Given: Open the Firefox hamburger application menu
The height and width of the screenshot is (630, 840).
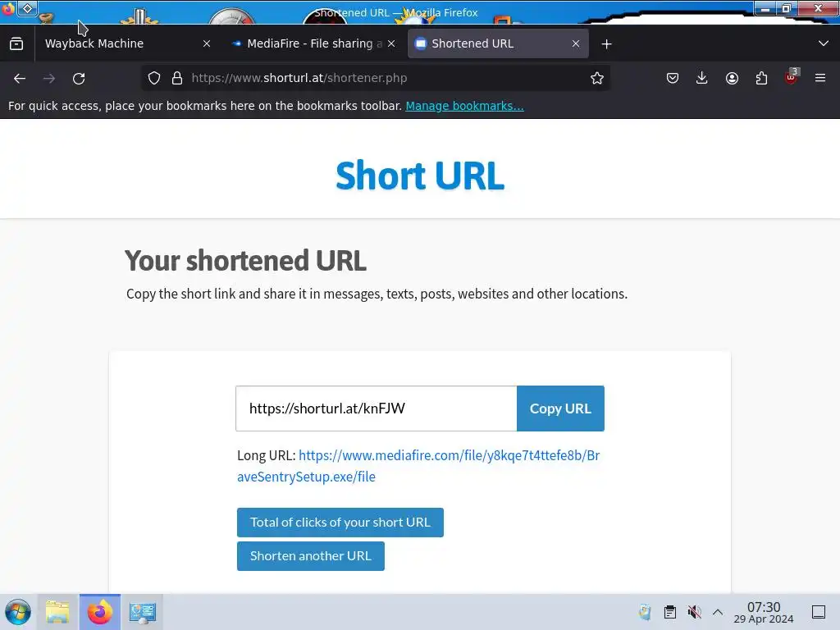Looking at the screenshot, I should [819, 78].
